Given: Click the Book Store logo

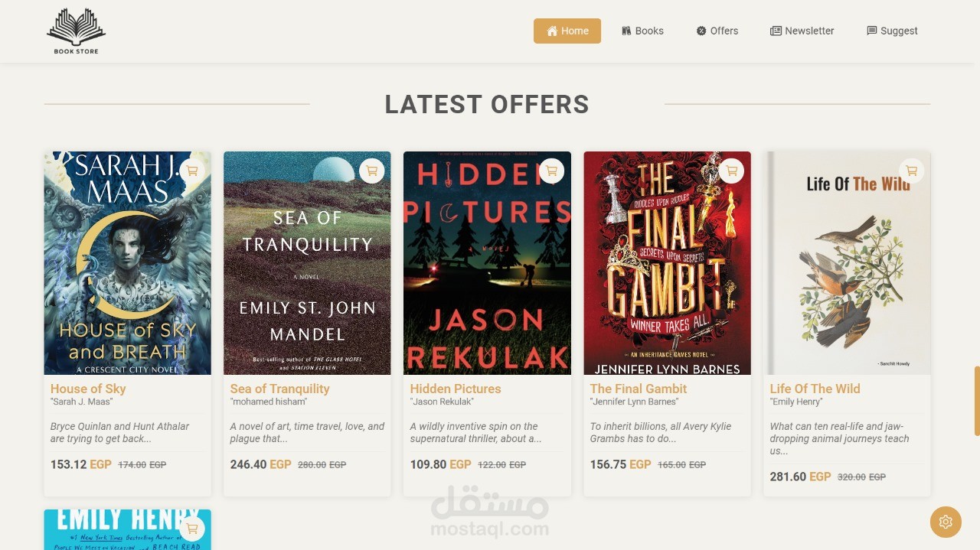Looking at the screenshot, I should pos(77,31).
